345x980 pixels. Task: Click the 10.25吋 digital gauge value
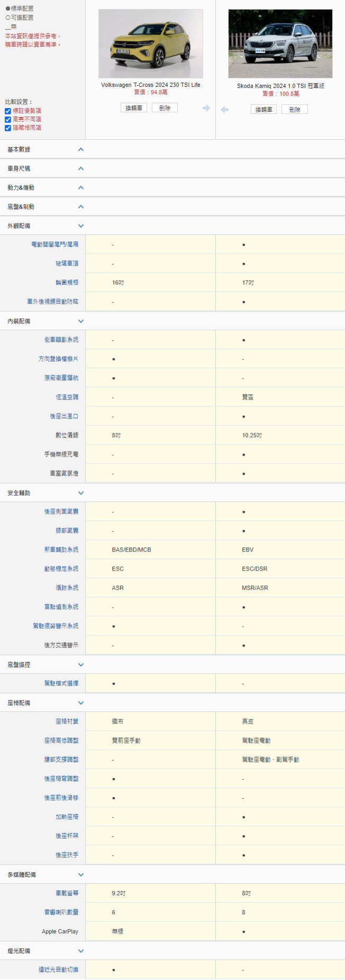252,435
